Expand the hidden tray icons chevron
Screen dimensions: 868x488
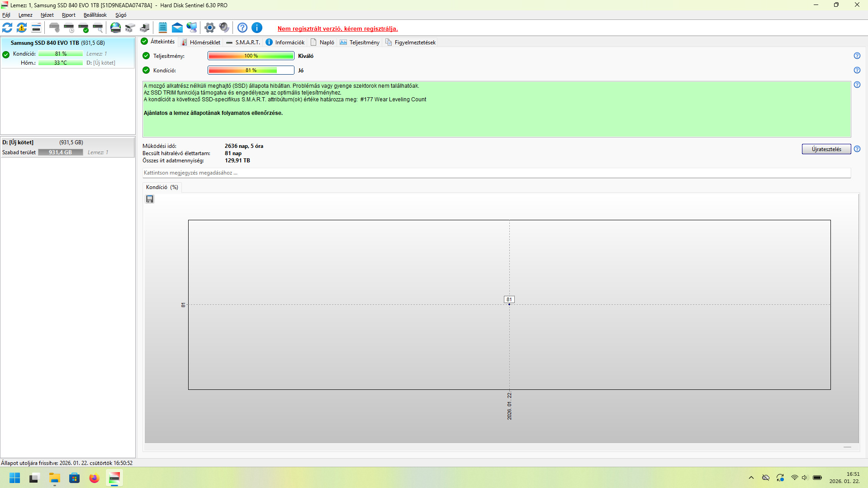(751, 478)
